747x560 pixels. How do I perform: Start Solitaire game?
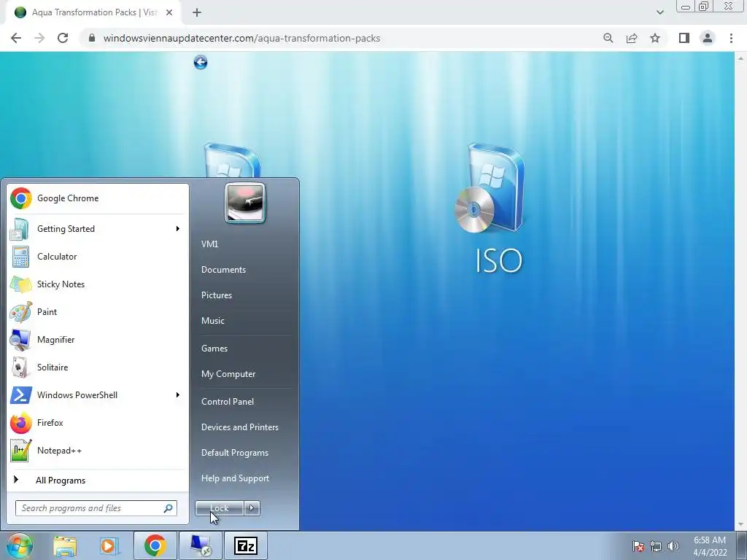click(x=98, y=367)
